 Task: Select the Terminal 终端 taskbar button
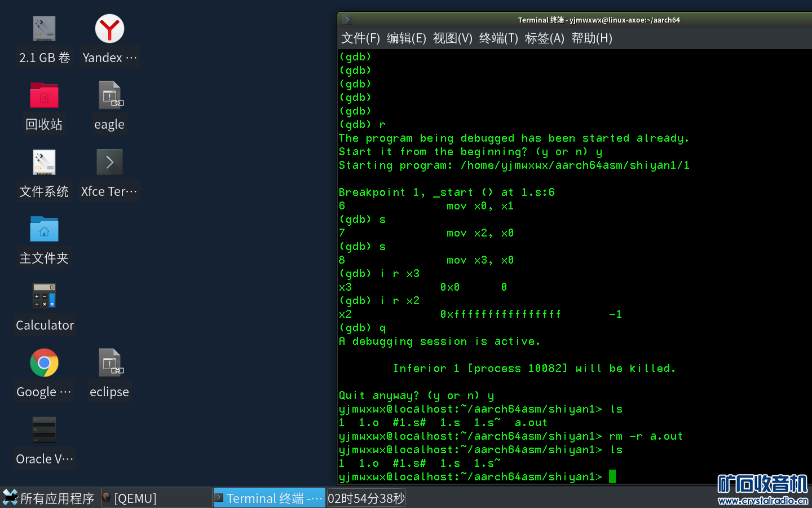[x=270, y=498]
